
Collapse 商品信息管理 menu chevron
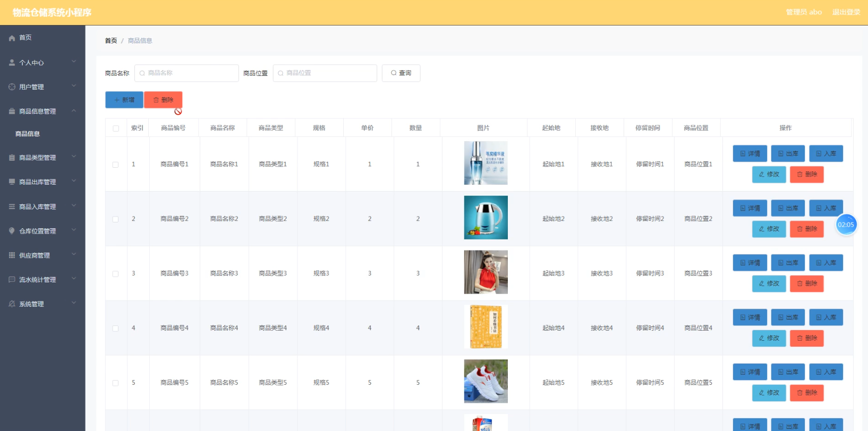(74, 110)
